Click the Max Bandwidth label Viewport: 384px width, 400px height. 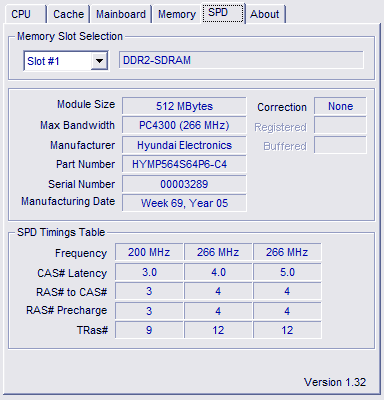(x=77, y=125)
